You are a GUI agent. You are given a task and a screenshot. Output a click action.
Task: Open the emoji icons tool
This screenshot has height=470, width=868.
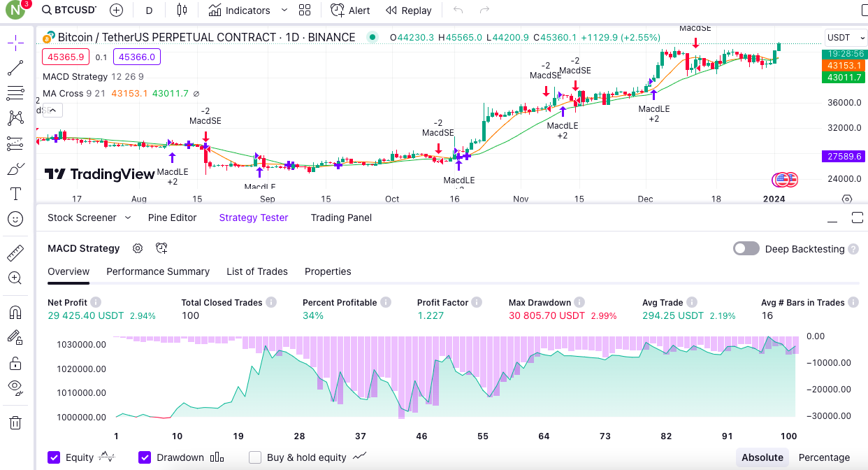pos(15,219)
